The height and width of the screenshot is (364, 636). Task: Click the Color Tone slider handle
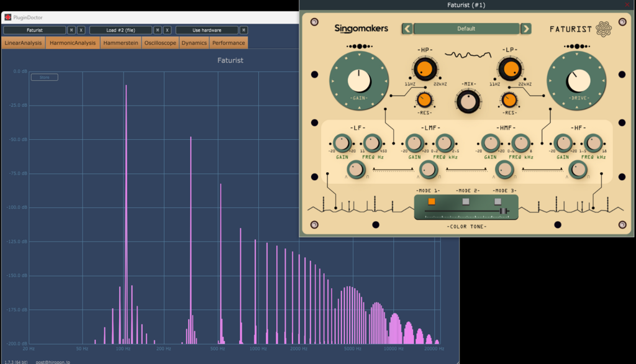[503, 211]
